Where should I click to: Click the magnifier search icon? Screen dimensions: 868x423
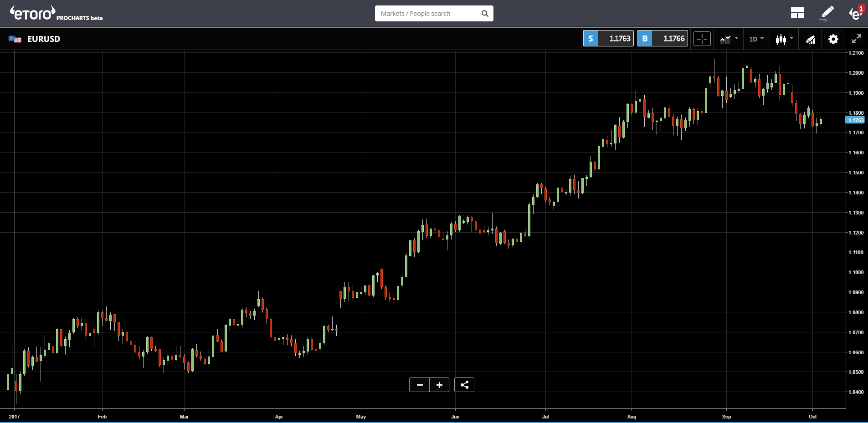click(485, 14)
